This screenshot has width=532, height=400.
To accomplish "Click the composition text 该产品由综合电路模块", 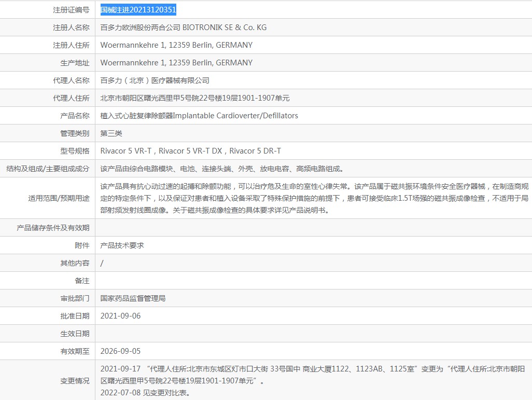I will click(x=222, y=169).
